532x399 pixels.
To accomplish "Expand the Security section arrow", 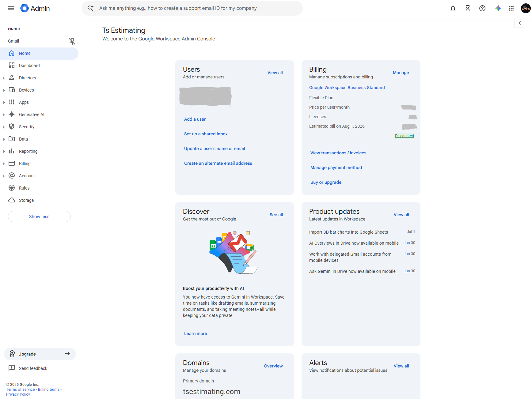I will coord(4,127).
